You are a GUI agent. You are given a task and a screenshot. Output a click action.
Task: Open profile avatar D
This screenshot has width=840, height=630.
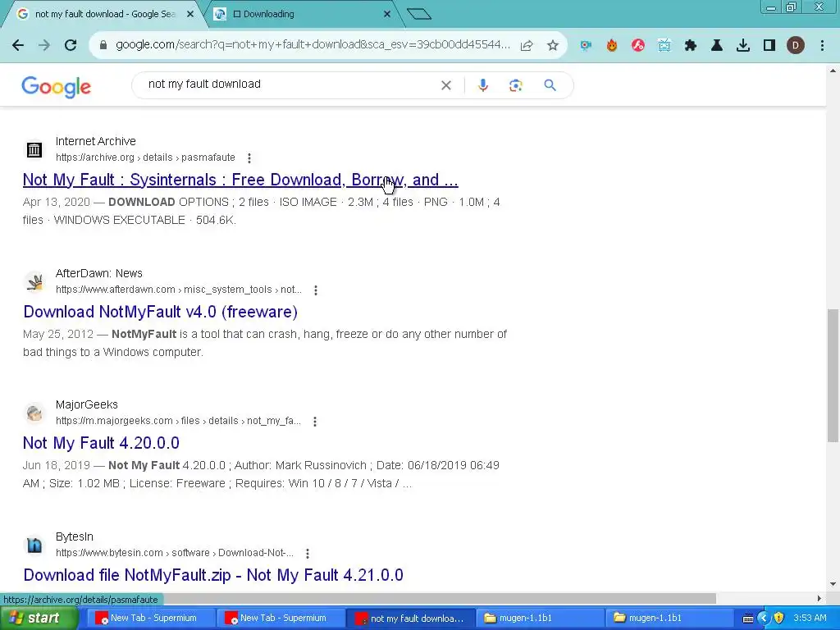point(796,46)
